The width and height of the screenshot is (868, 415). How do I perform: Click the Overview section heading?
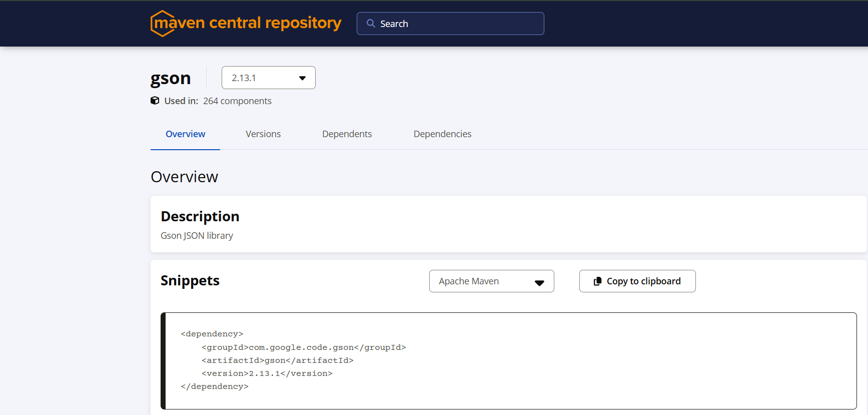point(185,177)
